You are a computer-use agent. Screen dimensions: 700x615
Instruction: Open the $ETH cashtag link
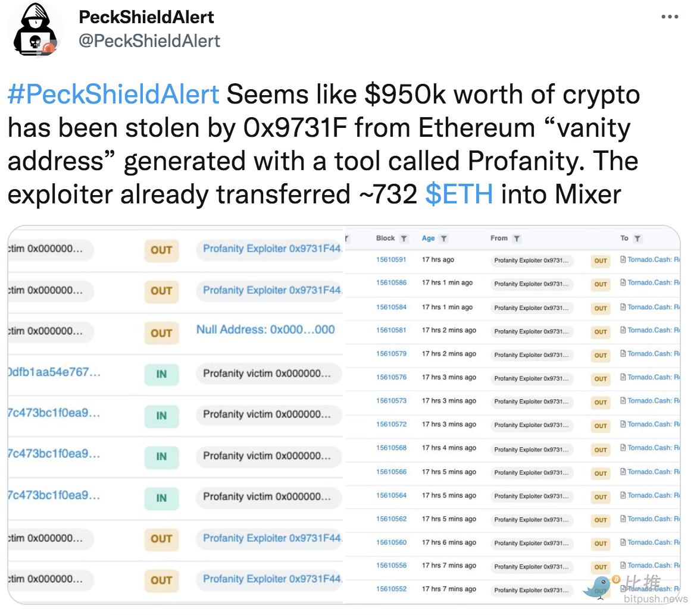pos(459,194)
